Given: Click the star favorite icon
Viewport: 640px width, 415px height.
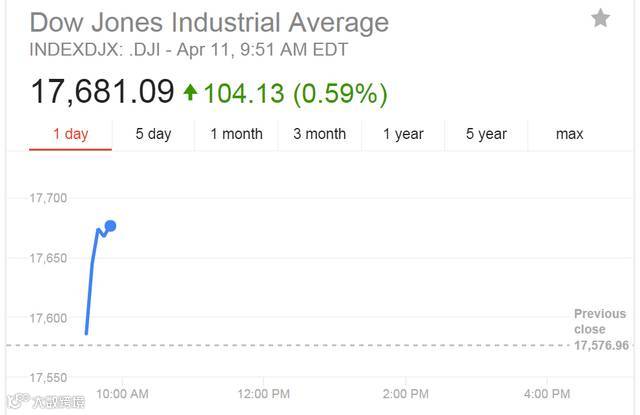Looking at the screenshot, I should (x=600, y=18).
